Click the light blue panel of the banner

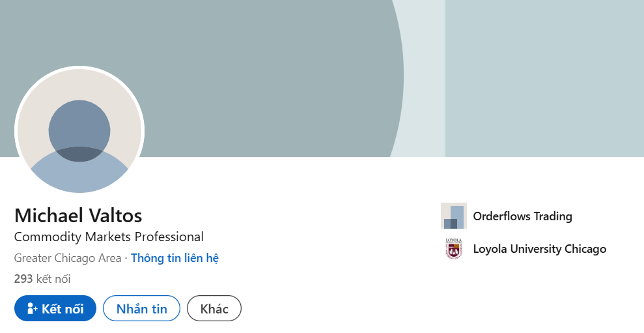tap(544, 78)
